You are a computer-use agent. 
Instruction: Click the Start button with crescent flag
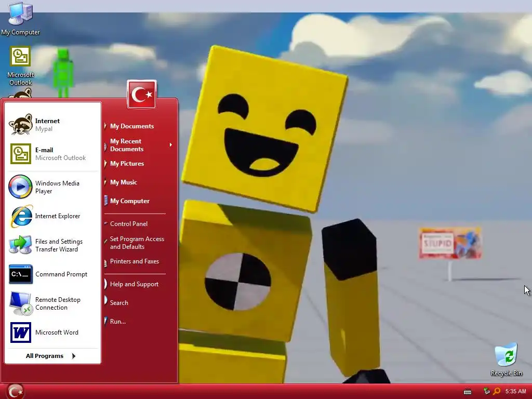(15, 392)
